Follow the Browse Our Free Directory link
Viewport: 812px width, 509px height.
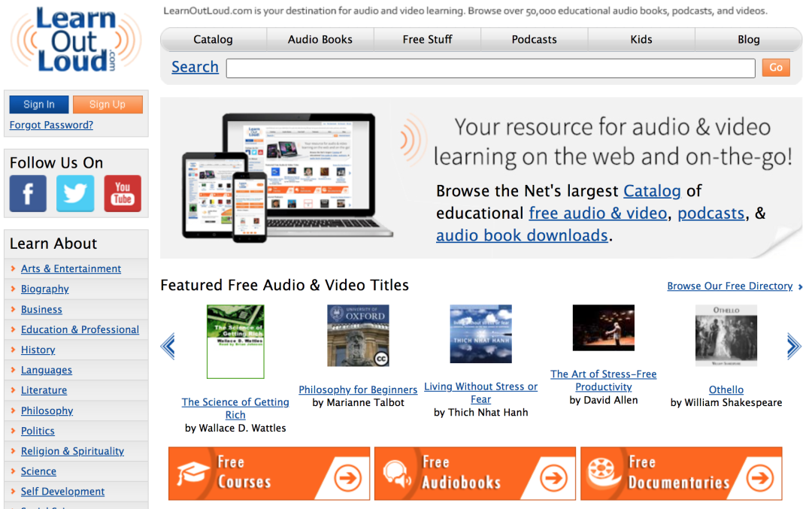[x=729, y=286]
